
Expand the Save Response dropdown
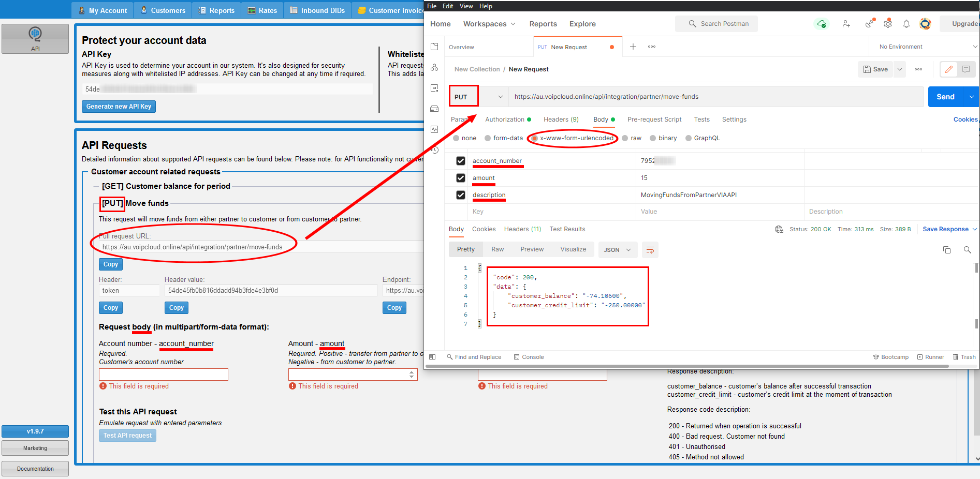(974, 229)
